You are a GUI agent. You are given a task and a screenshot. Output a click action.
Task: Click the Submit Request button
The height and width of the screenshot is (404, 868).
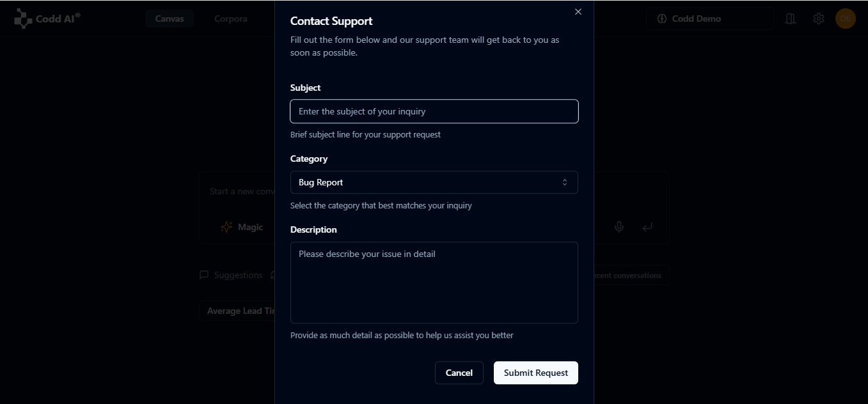tap(535, 373)
